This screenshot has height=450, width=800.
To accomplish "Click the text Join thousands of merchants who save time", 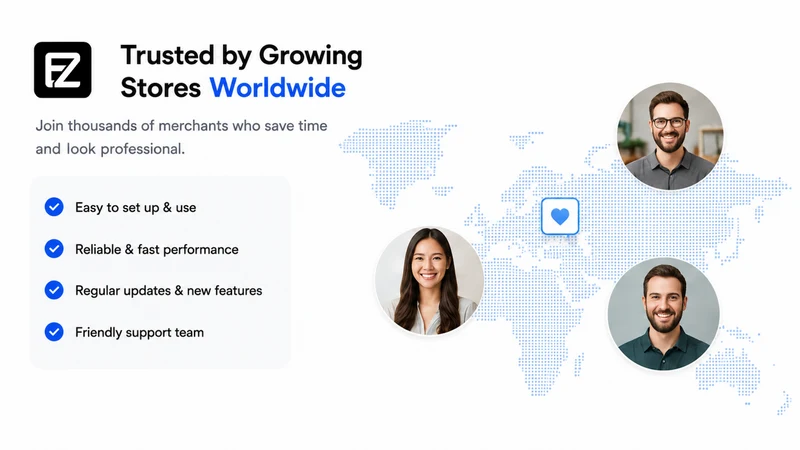I will [x=181, y=126].
